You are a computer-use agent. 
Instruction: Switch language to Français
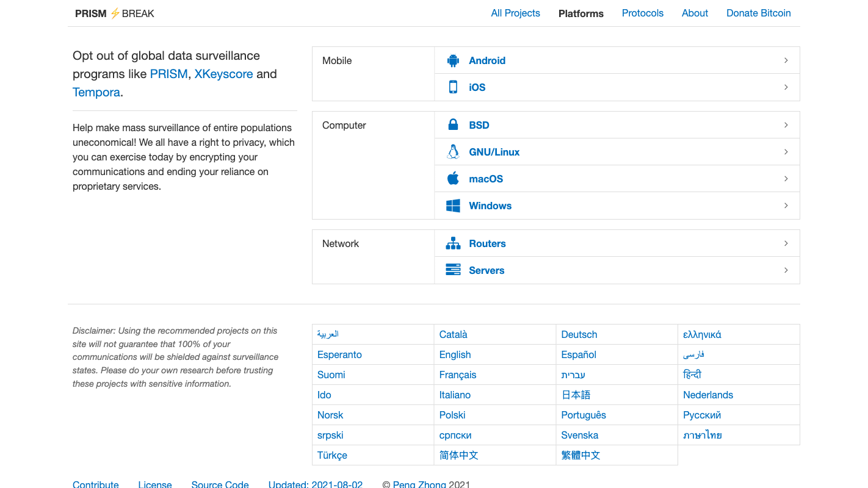pos(458,375)
